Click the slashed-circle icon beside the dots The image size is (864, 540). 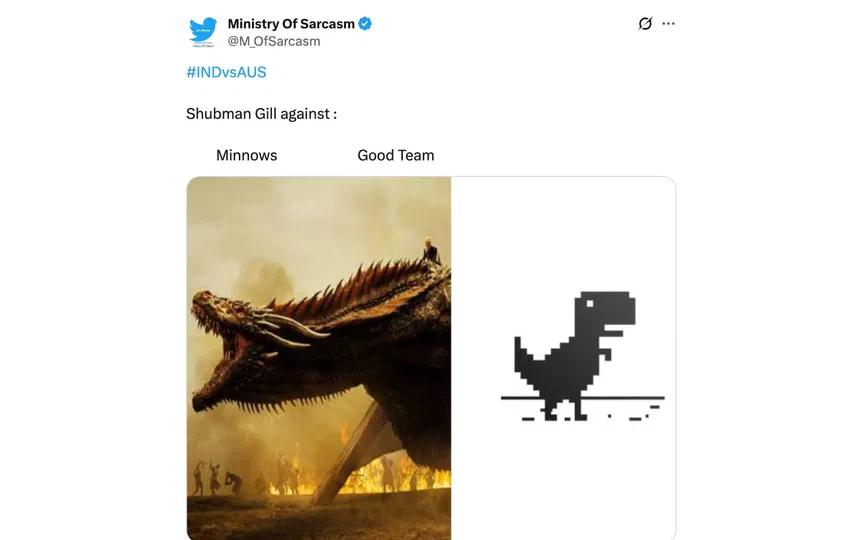645,24
